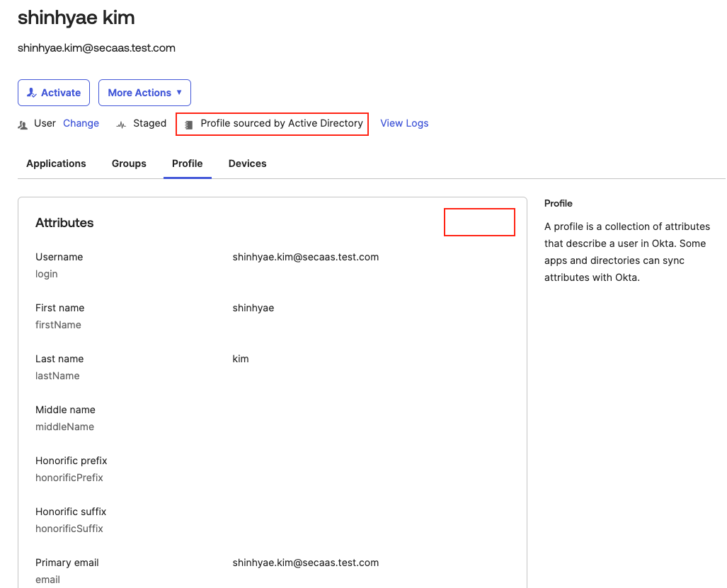Switch to the Applications tab
The height and width of the screenshot is (588, 727).
coord(56,163)
